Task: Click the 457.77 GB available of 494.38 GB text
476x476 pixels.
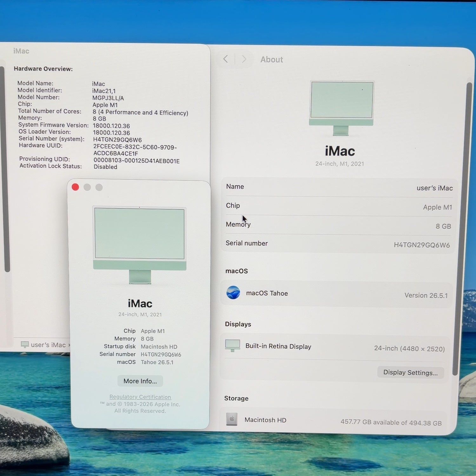Action: tap(391, 422)
